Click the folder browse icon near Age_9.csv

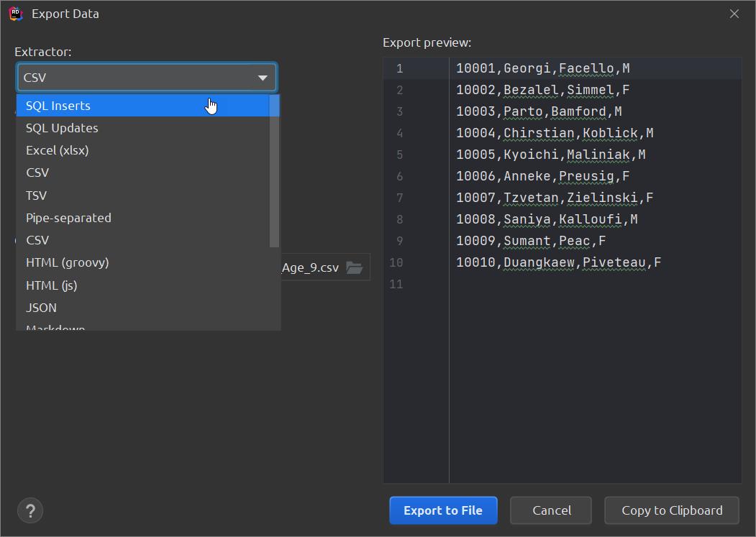coord(355,266)
